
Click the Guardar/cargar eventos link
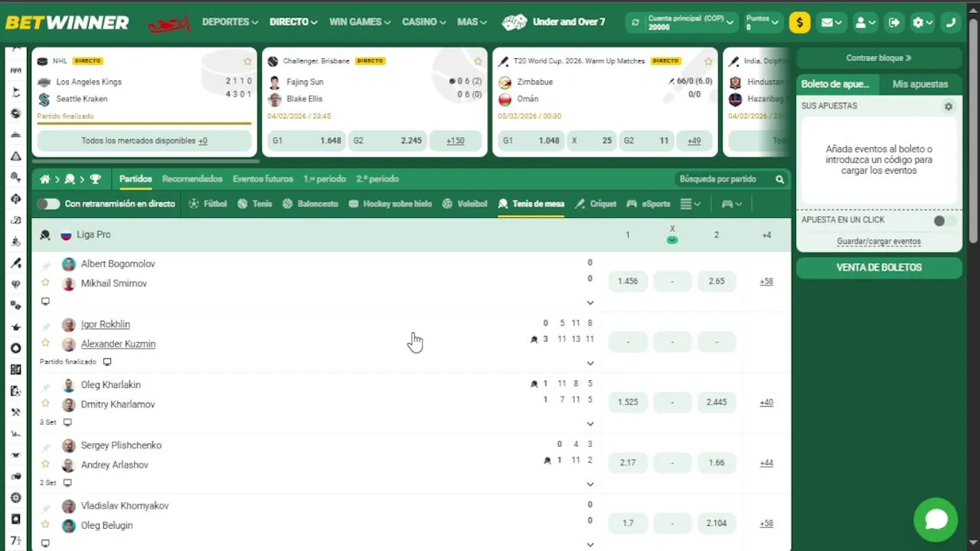click(879, 242)
